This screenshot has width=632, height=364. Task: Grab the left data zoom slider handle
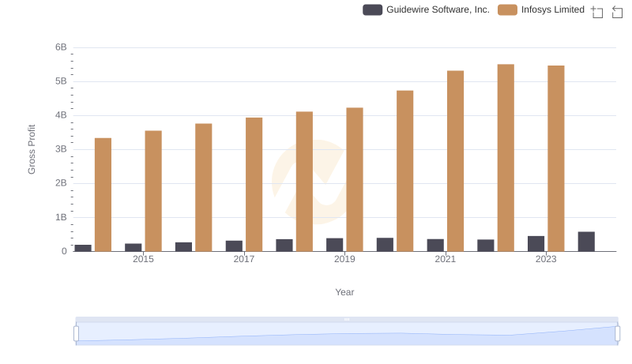click(76, 334)
